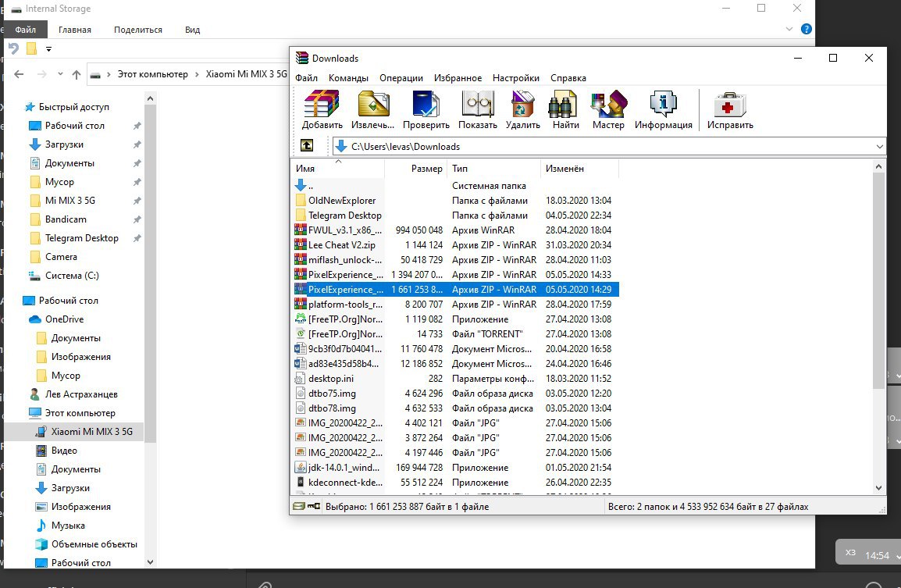Image resolution: width=901 pixels, height=588 pixels.
Task: Select Лев Астраханцев user folder
Action: click(81, 394)
